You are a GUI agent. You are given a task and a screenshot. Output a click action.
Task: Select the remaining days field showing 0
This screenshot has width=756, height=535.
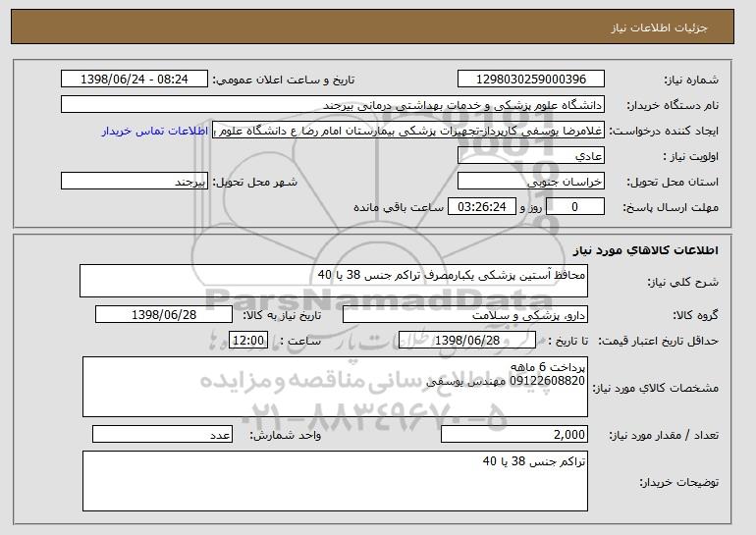(x=574, y=207)
